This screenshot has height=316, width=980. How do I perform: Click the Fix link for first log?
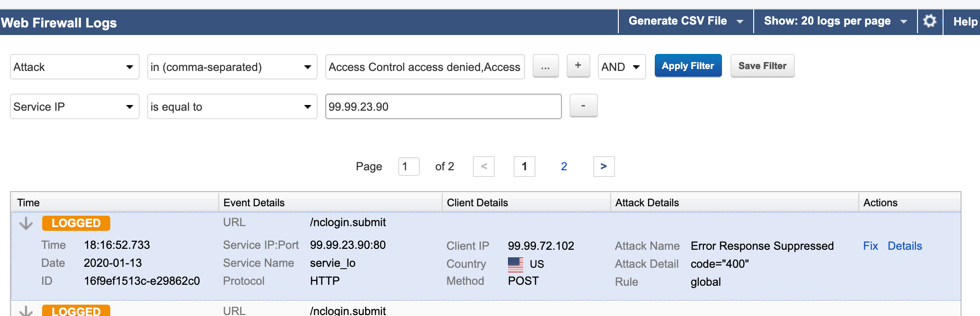coord(870,246)
